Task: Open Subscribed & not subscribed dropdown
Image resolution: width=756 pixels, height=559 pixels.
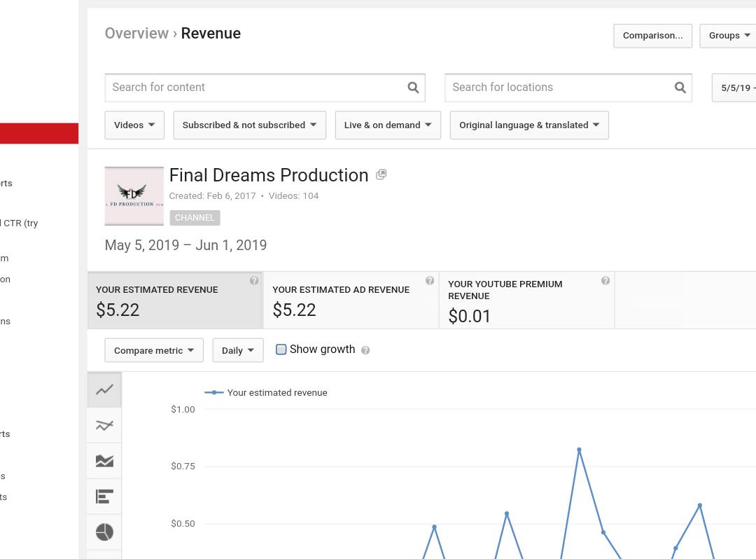Action: coord(250,125)
